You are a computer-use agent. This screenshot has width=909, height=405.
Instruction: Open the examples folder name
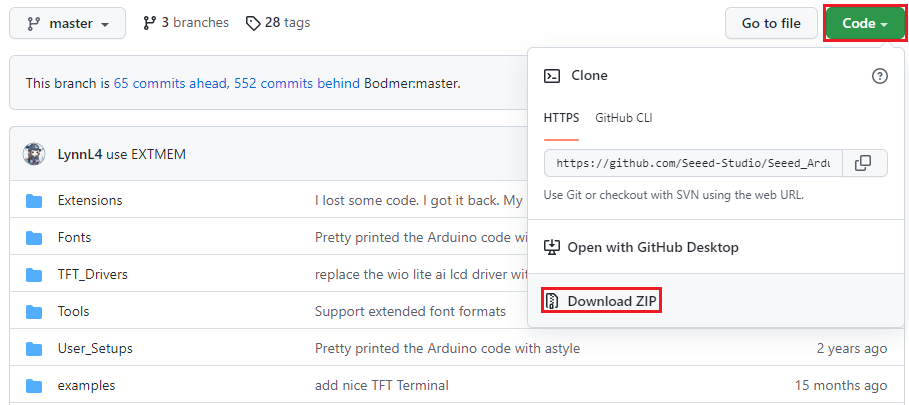click(x=86, y=386)
